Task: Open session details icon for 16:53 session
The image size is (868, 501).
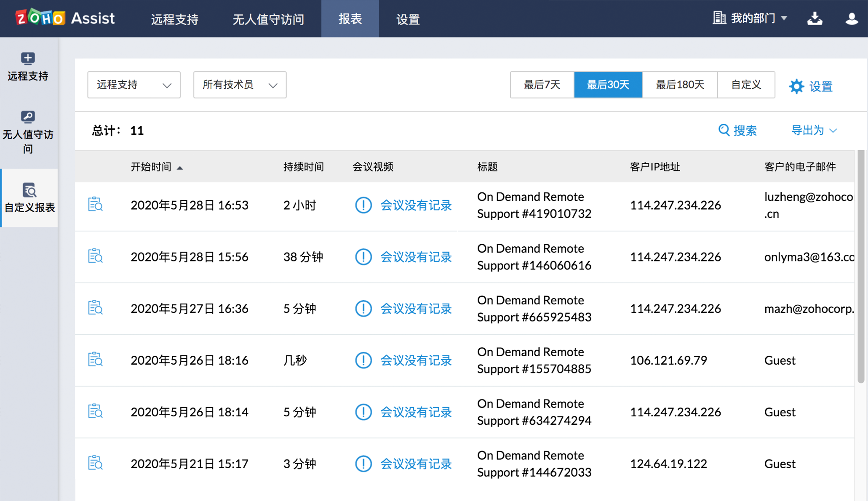Action: point(95,205)
